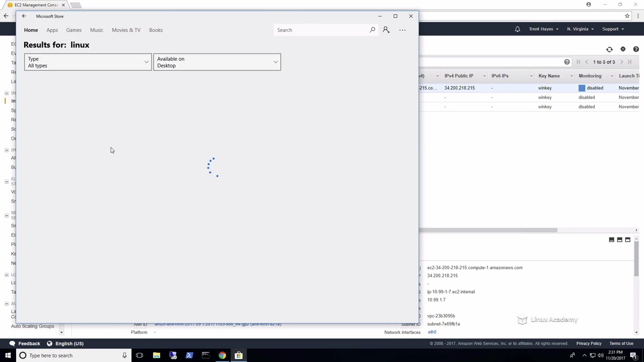Select the blue checkbox in the first instance row
The image size is (644, 362).
[x=582, y=88]
